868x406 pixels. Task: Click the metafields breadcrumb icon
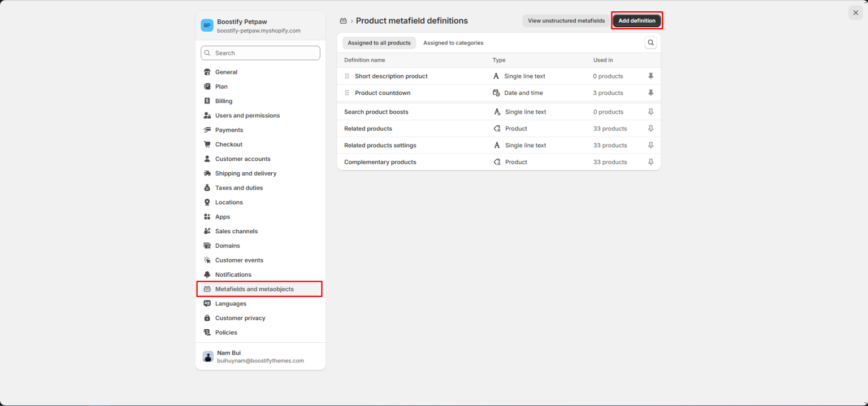[343, 20]
